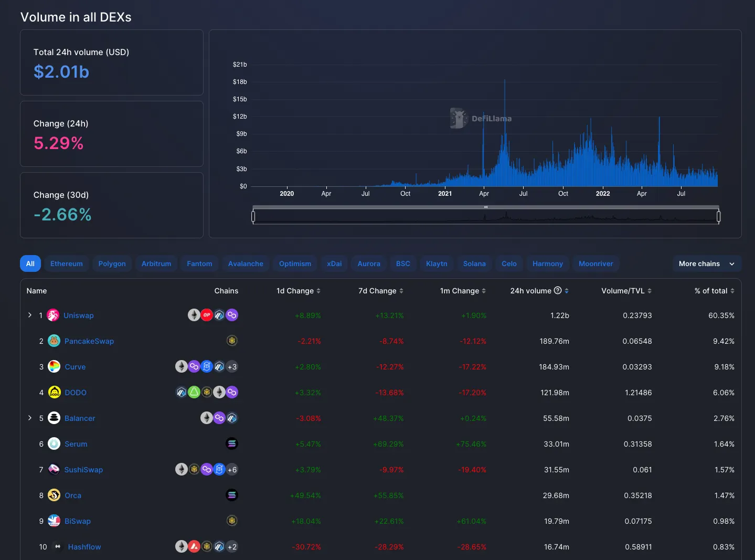The image size is (755, 560).
Task: Switch to the Solana chain filter
Action: click(474, 264)
